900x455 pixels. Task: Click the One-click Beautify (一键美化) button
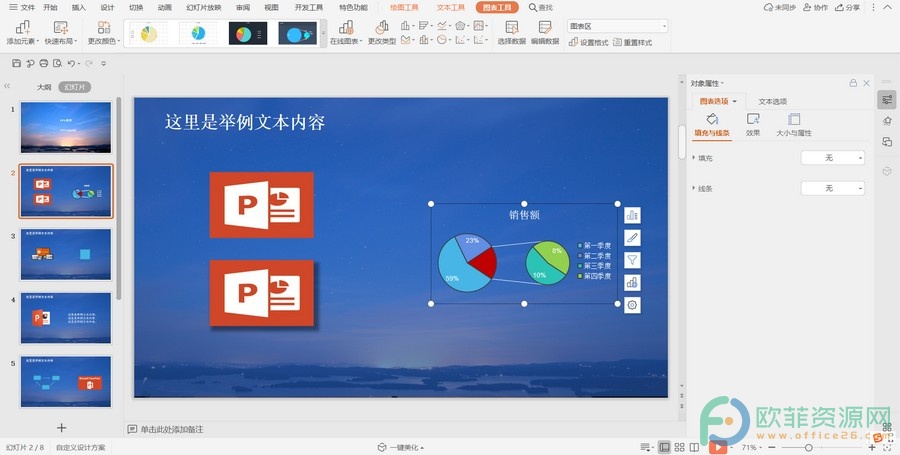click(401, 448)
